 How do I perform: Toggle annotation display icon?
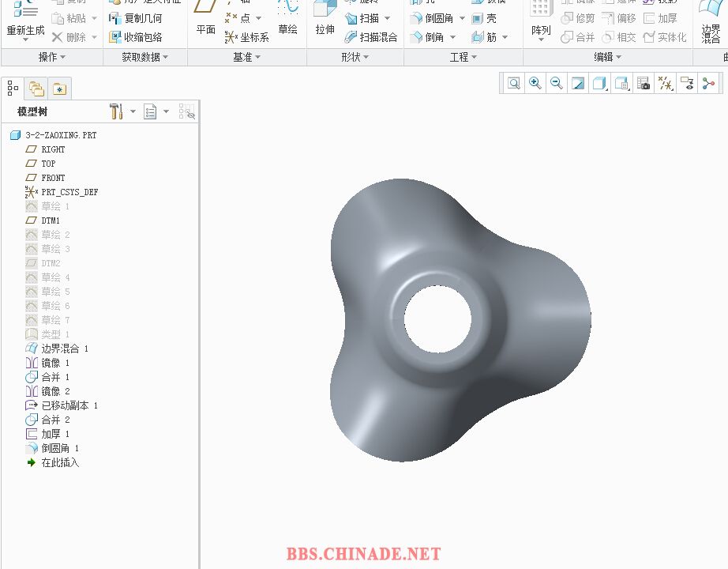click(687, 83)
